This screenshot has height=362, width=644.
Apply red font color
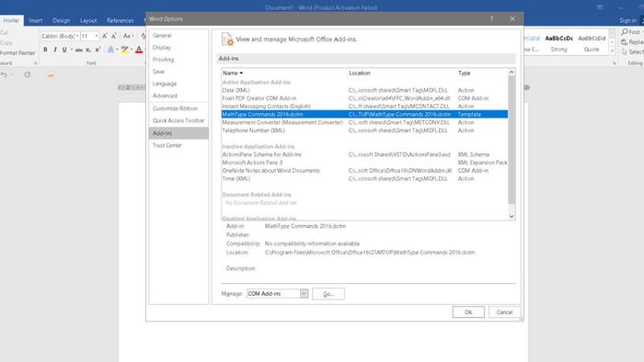coord(139,50)
